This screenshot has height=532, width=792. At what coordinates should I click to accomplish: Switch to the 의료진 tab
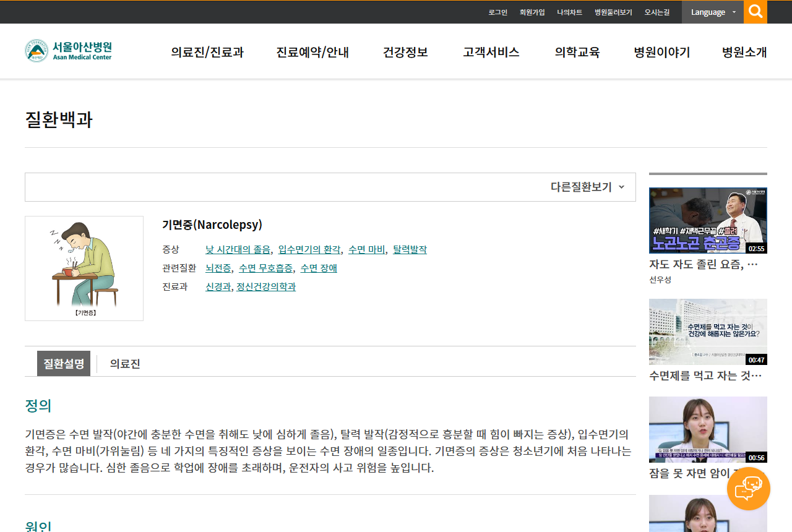click(125, 364)
